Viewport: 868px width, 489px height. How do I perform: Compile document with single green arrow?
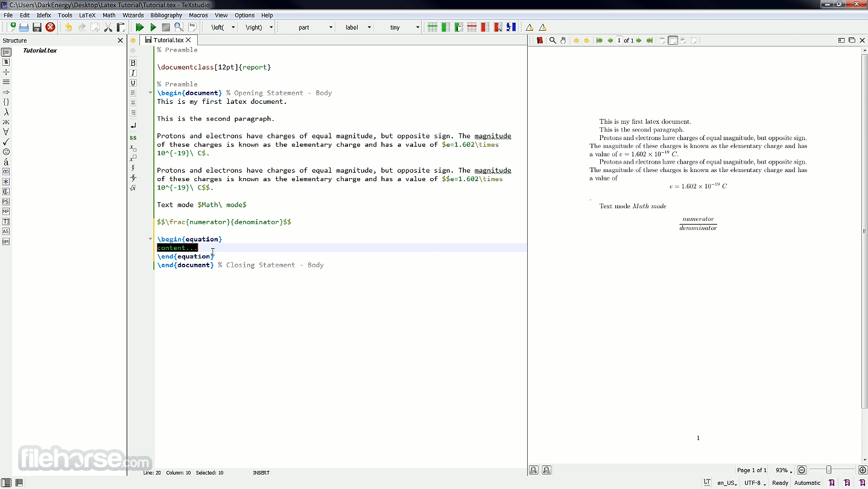(153, 27)
